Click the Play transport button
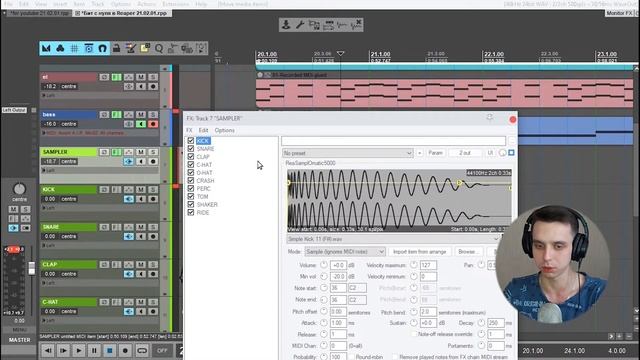 click(x=79, y=351)
